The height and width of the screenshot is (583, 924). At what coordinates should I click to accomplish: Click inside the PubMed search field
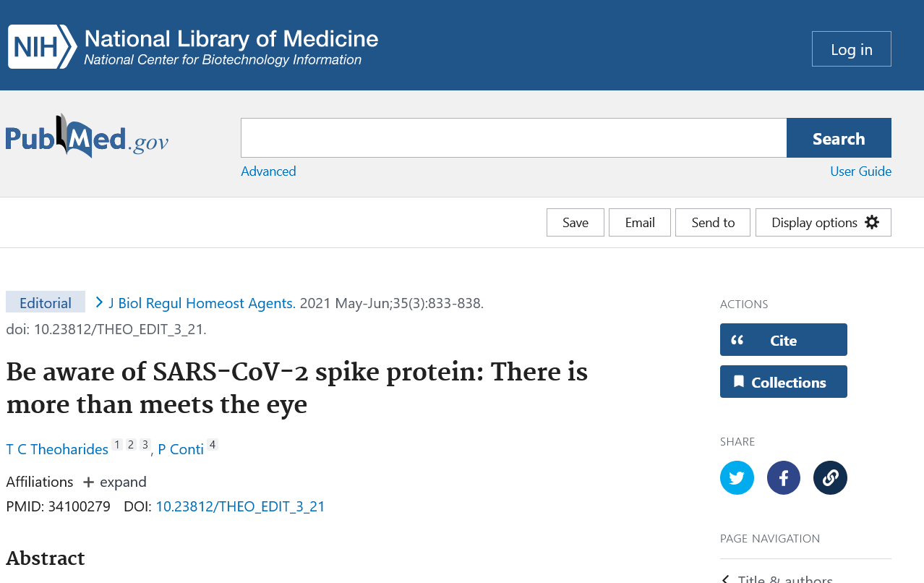click(x=513, y=137)
